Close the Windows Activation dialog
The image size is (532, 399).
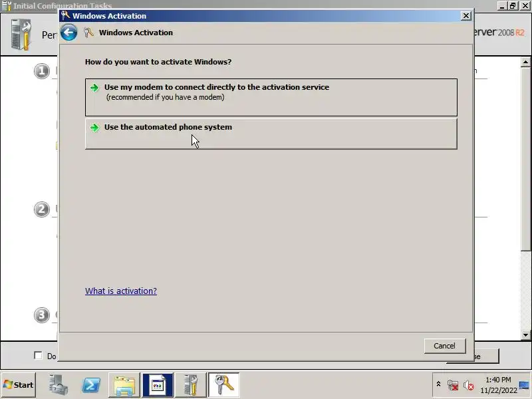pyautogui.click(x=466, y=15)
